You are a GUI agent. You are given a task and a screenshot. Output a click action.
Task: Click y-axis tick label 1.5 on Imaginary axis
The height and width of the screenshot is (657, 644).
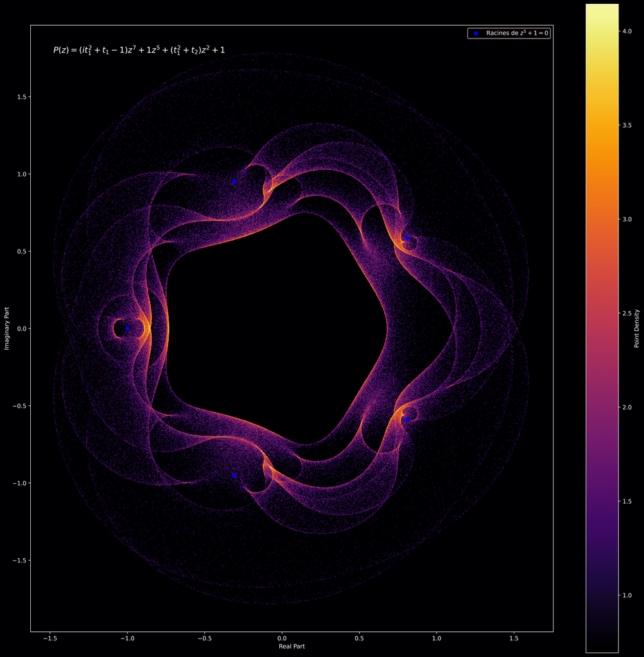pyautogui.click(x=21, y=97)
